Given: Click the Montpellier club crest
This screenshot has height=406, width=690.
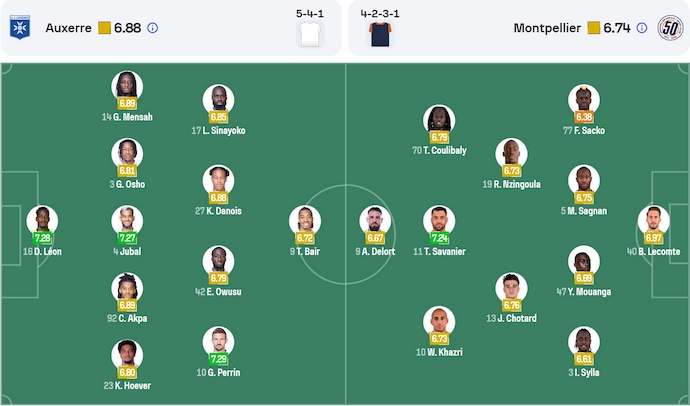Looking at the screenshot, I should coord(669,28).
